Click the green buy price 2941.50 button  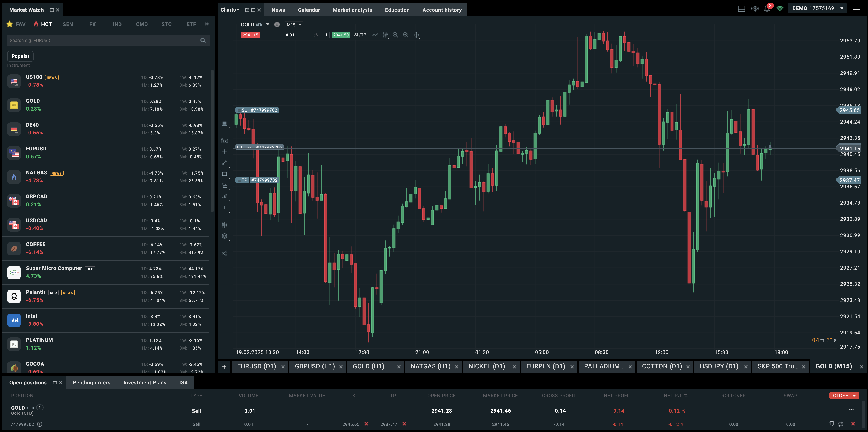coord(341,35)
